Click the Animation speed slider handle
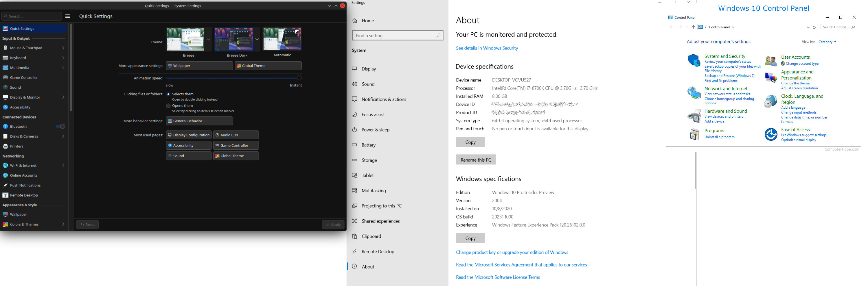Screen dimensions: 868x289 [299, 78]
